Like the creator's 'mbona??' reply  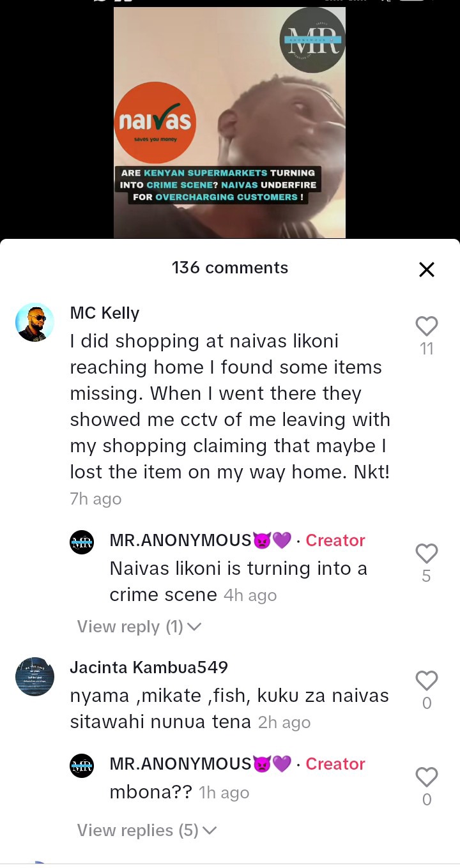[427, 777]
